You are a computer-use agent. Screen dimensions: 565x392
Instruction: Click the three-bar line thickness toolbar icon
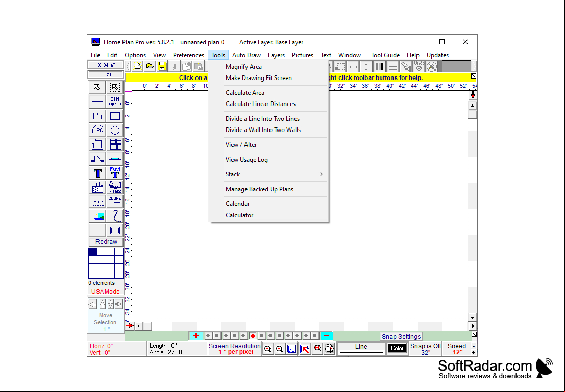click(379, 67)
